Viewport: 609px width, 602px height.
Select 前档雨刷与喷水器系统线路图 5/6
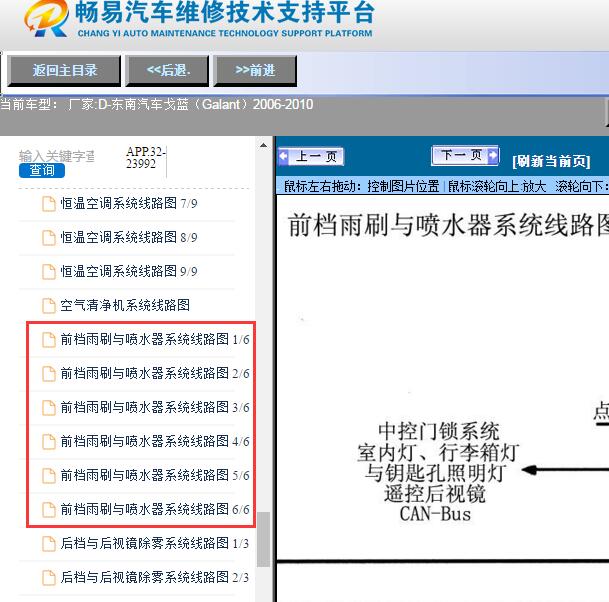(x=155, y=475)
